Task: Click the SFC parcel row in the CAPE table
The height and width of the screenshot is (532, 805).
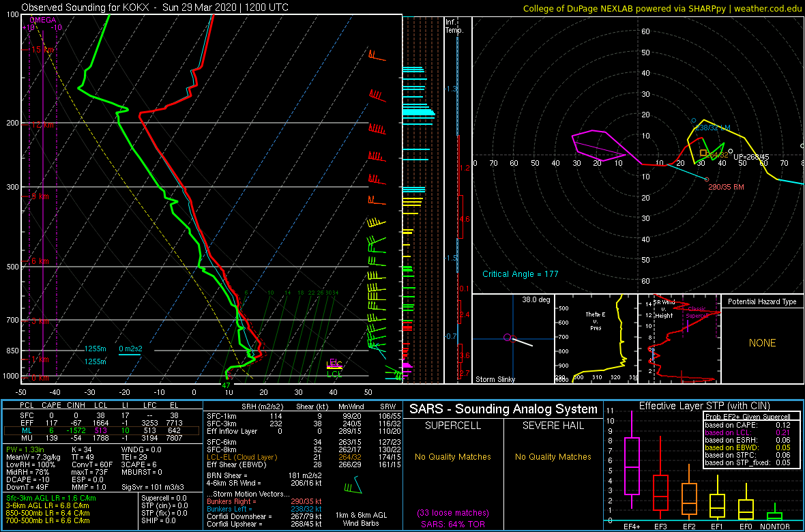Action: click(x=102, y=415)
